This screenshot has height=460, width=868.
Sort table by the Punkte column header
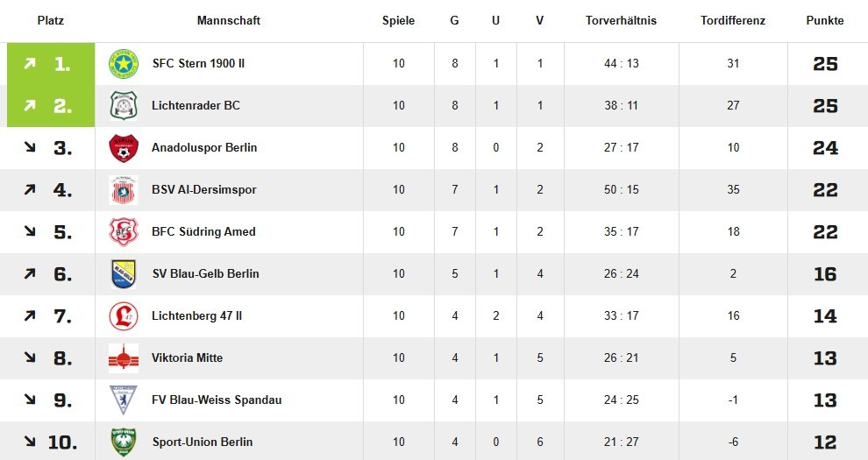(825, 21)
